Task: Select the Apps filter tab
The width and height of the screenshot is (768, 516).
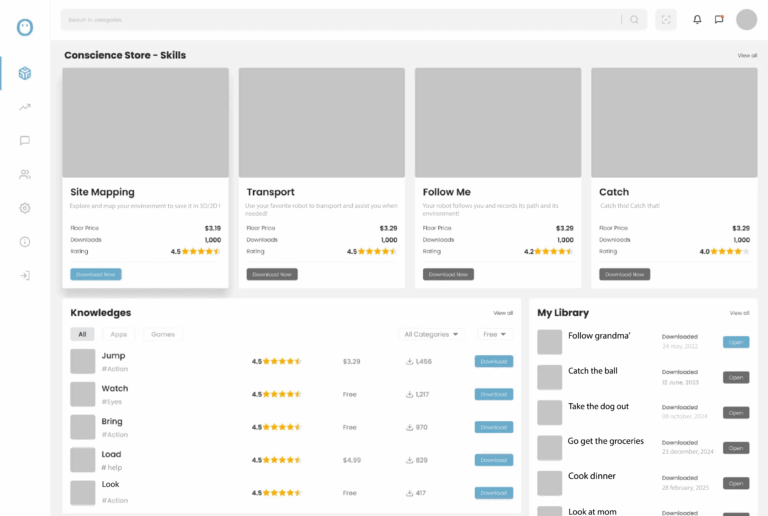Action: coord(119,334)
